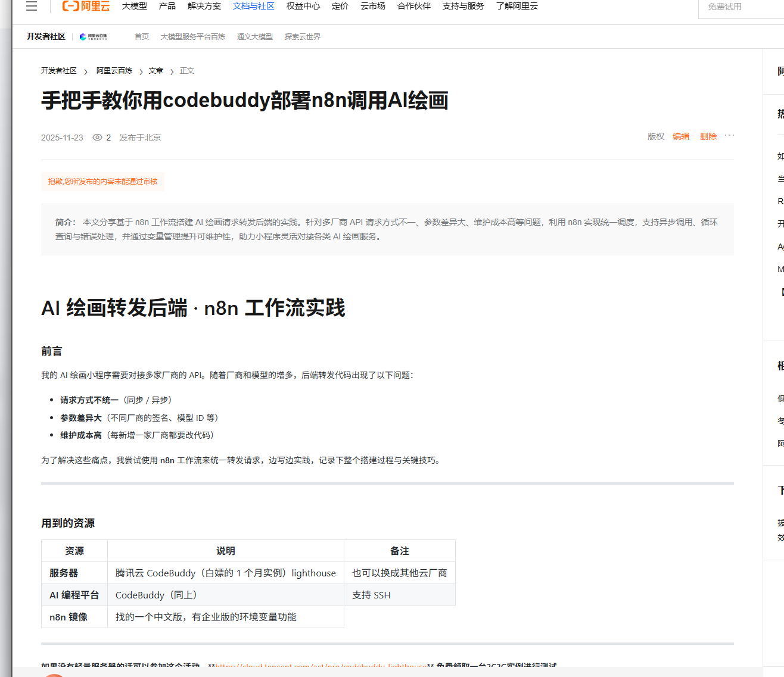Click the 说明 table header
The width and height of the screenshot is (784, 677).
pyautogui.click(x=226, y=551)
